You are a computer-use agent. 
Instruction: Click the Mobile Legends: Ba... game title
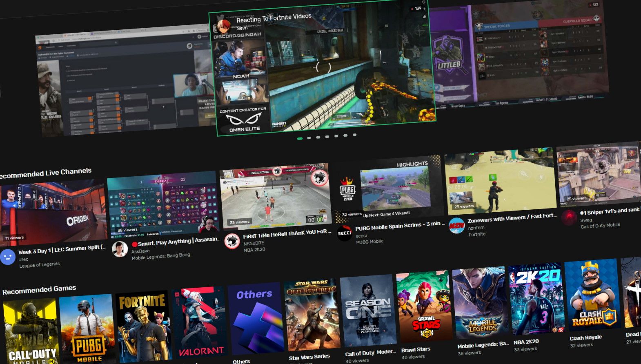pos(483,345)
